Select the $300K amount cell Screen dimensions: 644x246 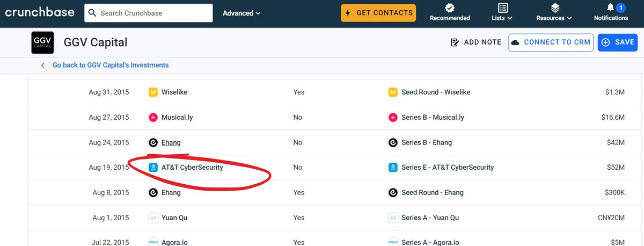coord(613,192)
